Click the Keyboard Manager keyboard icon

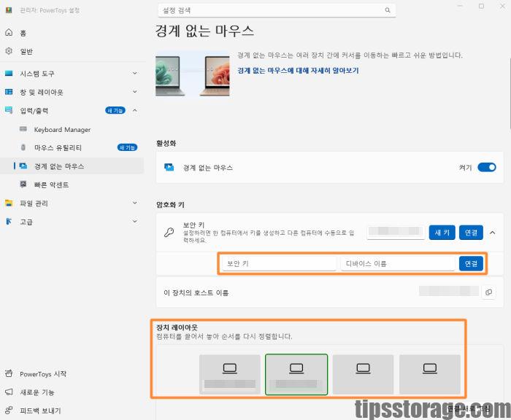coord(23,129)
